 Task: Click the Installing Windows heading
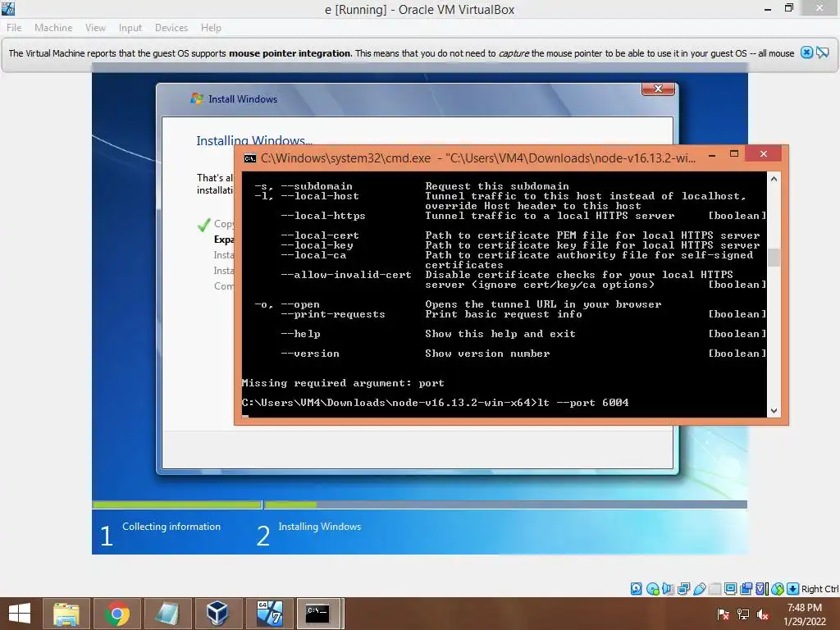point(254,140)
